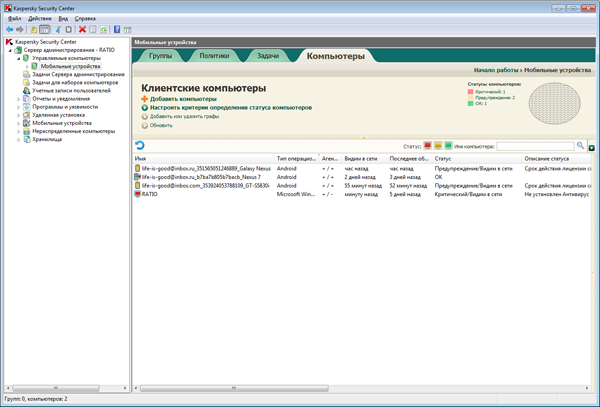Click the computer status pie chart
Screen dimensions: 600x407
[554, 103]
